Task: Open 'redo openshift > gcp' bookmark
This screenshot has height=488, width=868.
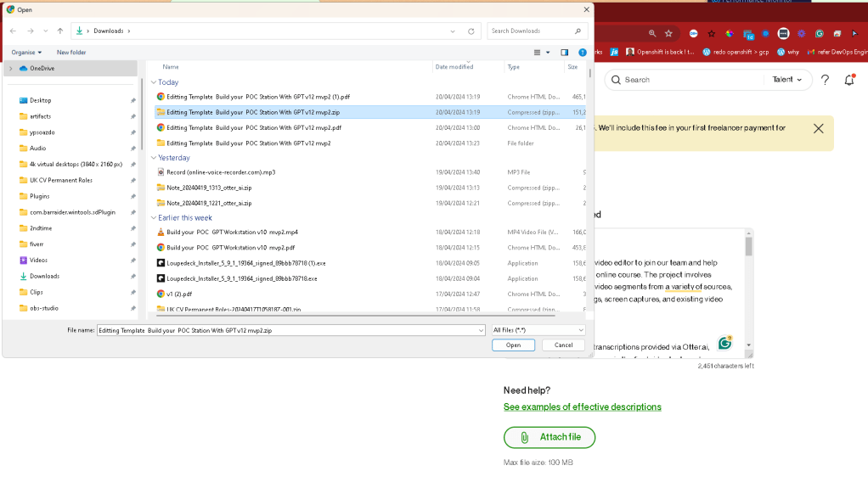Action: point(736,52)
